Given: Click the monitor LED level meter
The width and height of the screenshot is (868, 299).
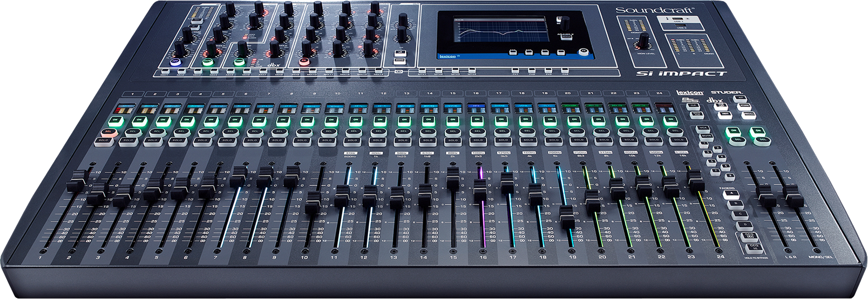Looking at the screenshot, I should tap(637, 26).
